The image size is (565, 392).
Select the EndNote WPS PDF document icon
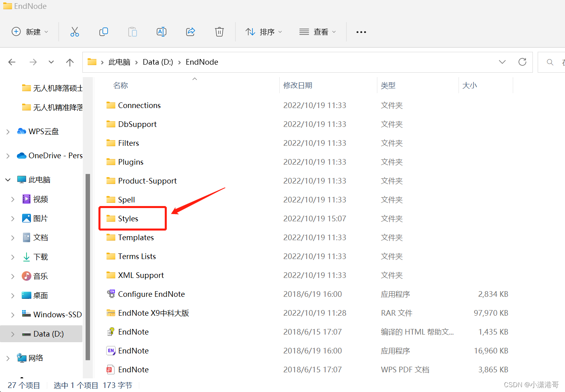pos(111,370)
